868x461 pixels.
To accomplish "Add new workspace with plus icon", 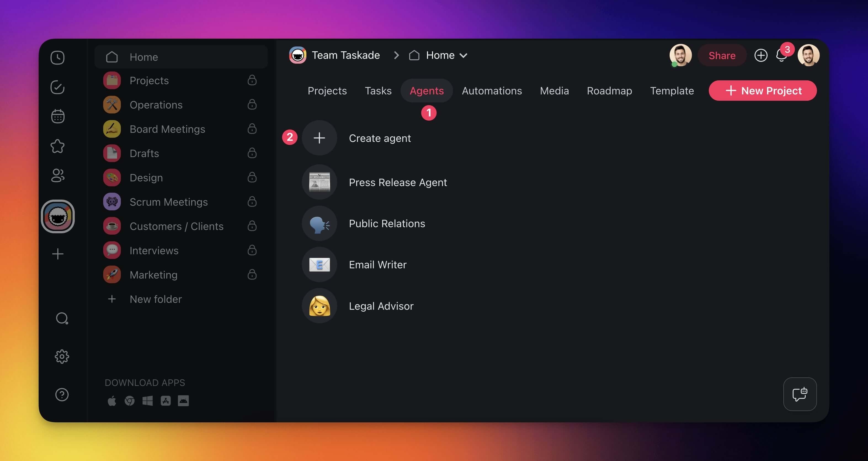I will coord(58,254).
